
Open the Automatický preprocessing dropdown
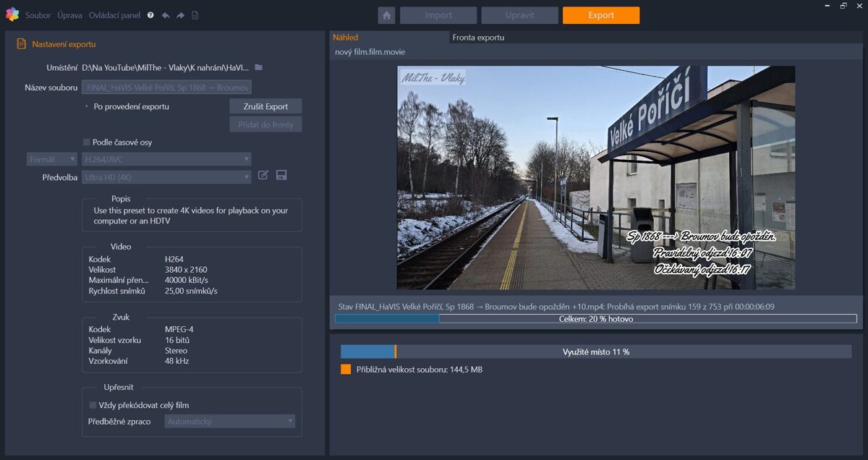[x=229, y=421]
